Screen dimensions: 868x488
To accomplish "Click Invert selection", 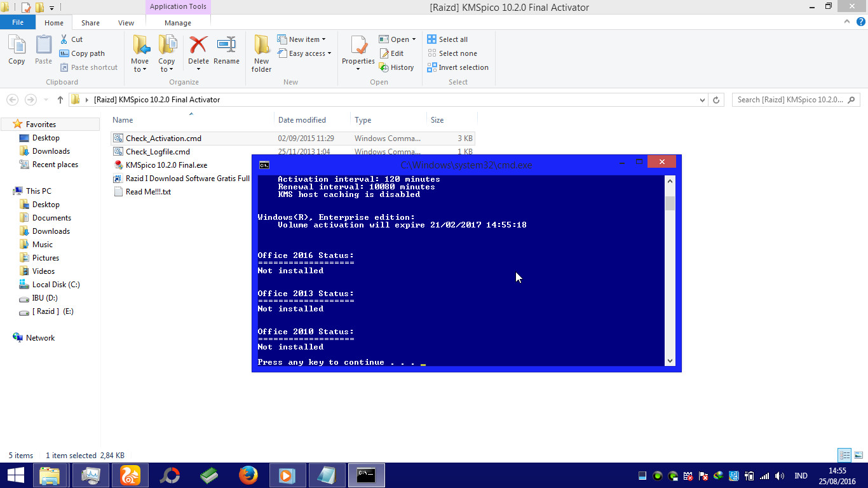I will click(x=458, y=67).
